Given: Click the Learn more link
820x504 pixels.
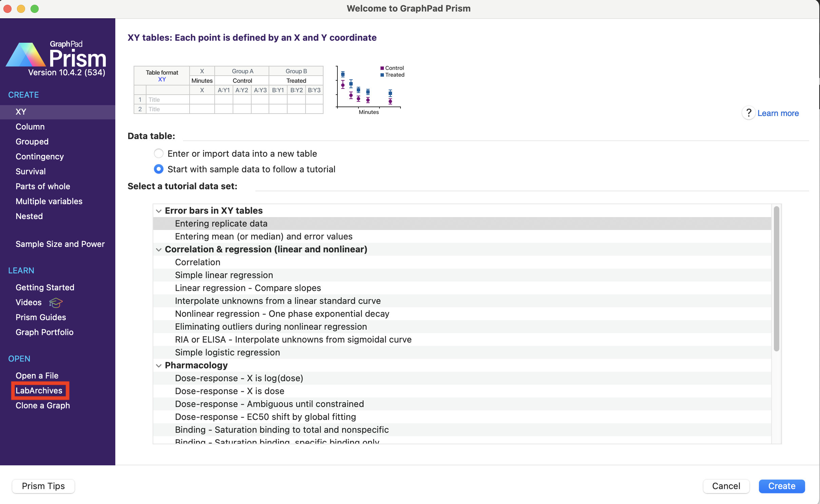Looking at the screenshot, I should (778, 113).
